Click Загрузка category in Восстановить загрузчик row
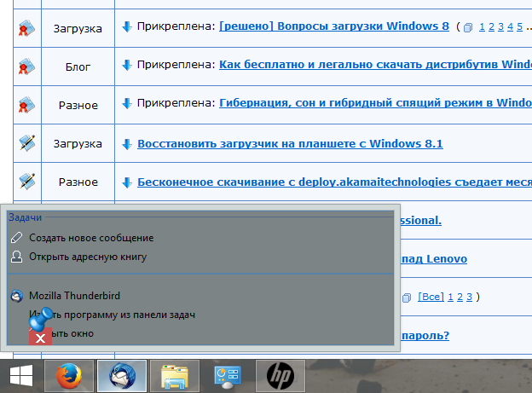This screenshot has width=532, height=393. pyautogui.click(x=78, y=143)
